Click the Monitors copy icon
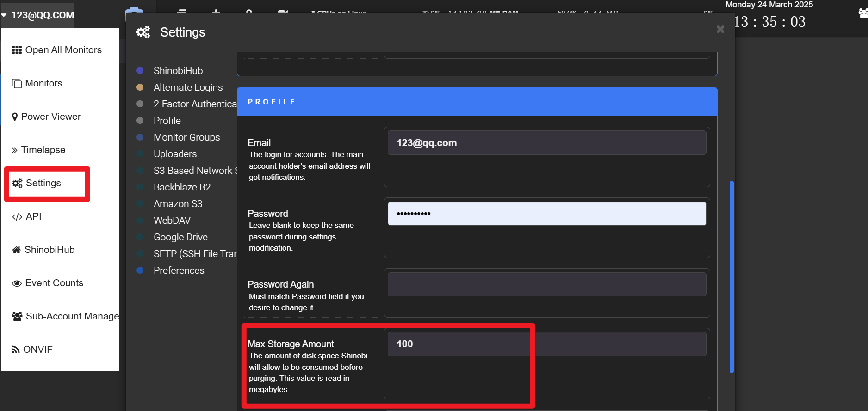The height and width of the screenshot is (411, 868). [x=17, y=83]
